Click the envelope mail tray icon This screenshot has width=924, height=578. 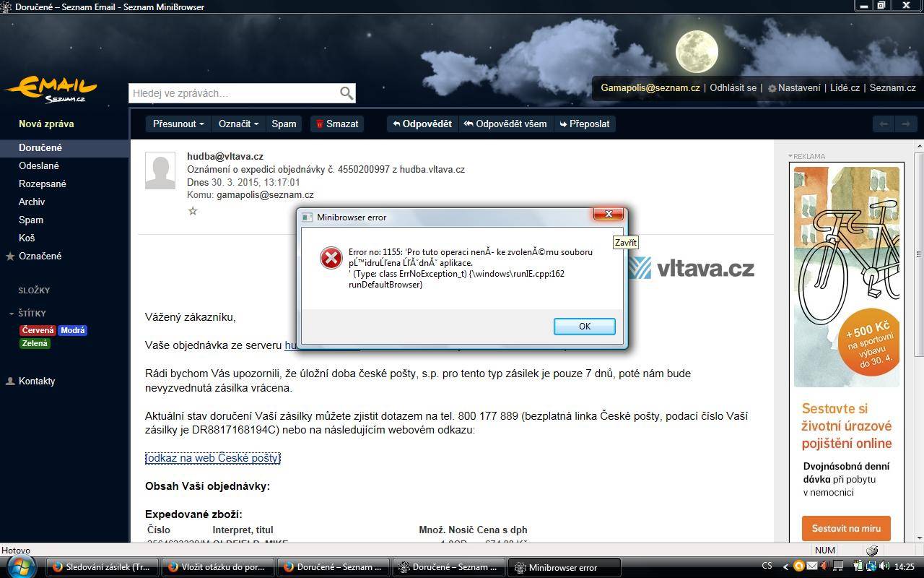[x=812, y=567]
